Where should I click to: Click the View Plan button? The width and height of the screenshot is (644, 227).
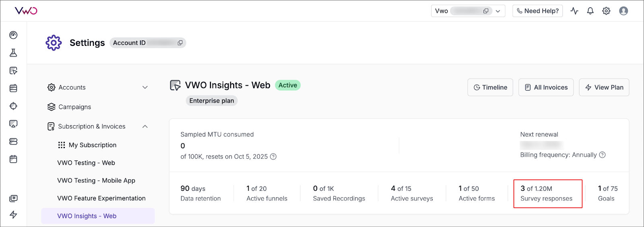coord(604,87)
